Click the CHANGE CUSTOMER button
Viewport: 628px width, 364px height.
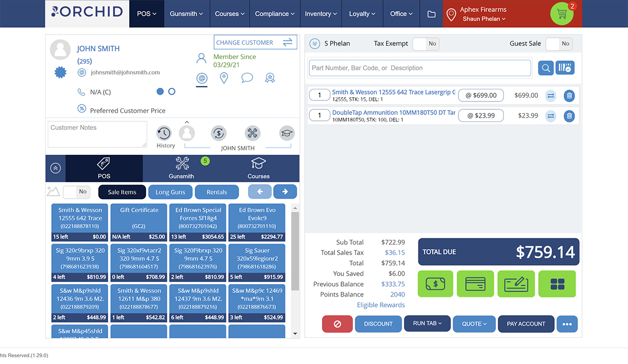pos(255,42)
